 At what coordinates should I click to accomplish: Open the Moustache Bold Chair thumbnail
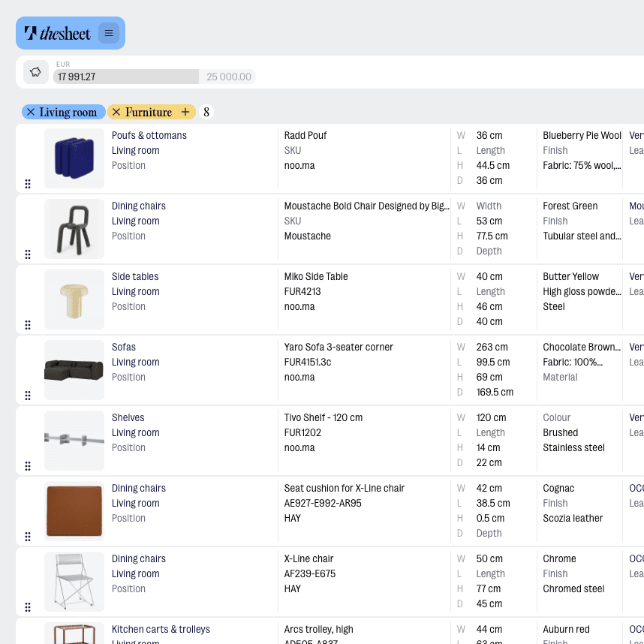coord(74,229)
